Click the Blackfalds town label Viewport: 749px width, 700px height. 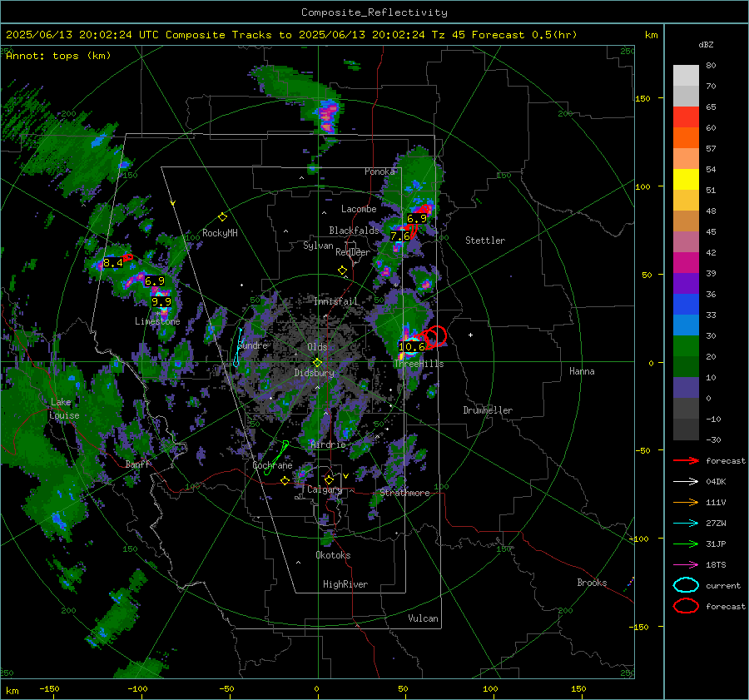coord(354,231)
